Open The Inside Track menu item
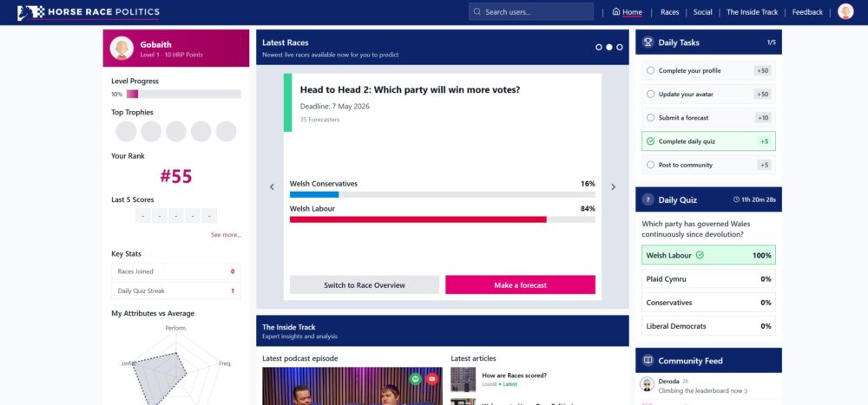868x405 pixels. coord(752,12)
